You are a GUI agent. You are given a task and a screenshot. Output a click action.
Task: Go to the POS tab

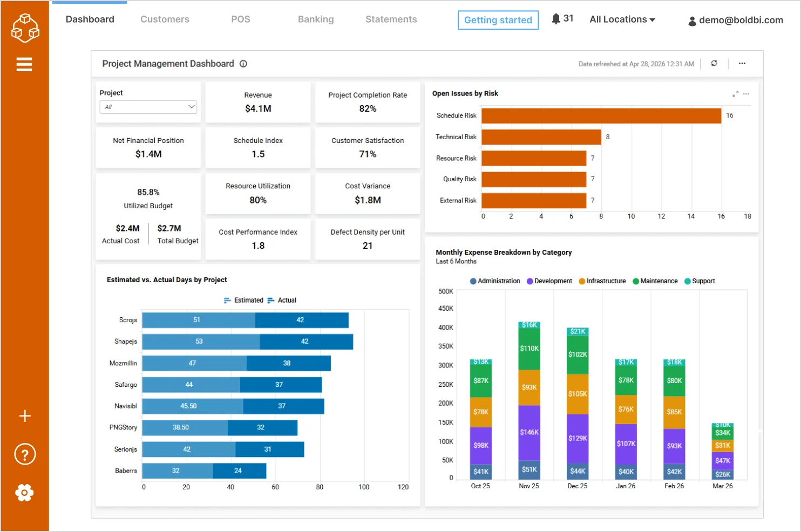pyautogui.click(x=241, y=19)
